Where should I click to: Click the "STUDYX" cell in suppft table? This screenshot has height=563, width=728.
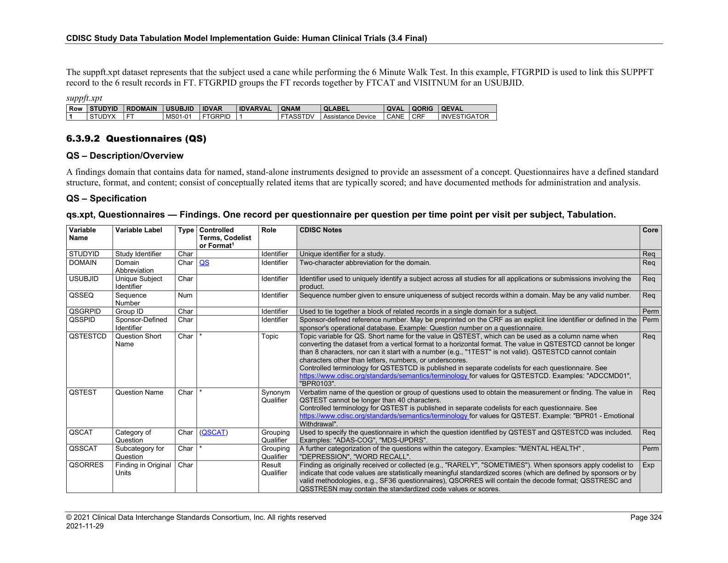[105, 117]
